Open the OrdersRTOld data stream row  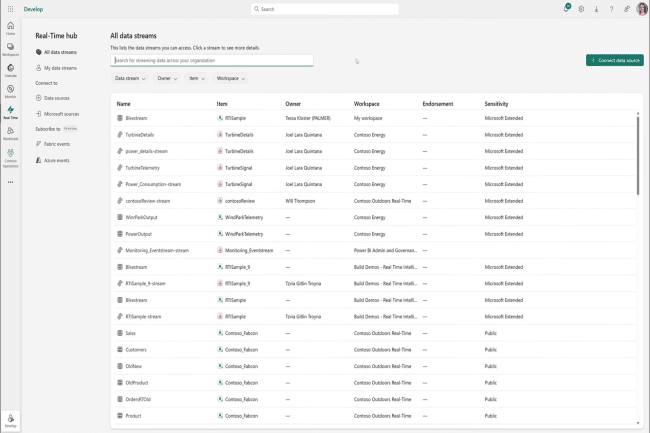click(x=373, y=399)
